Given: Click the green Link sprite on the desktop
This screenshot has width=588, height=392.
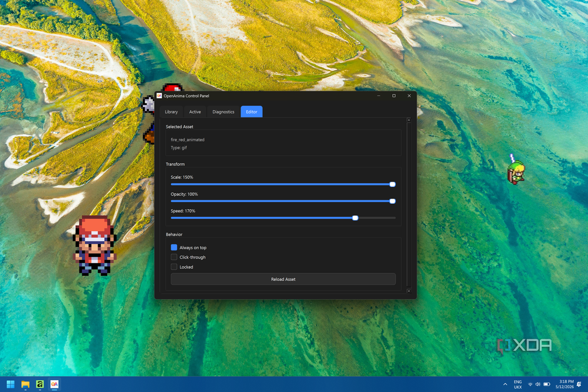Looking at the screenshot, I should (x=516, y=169).
